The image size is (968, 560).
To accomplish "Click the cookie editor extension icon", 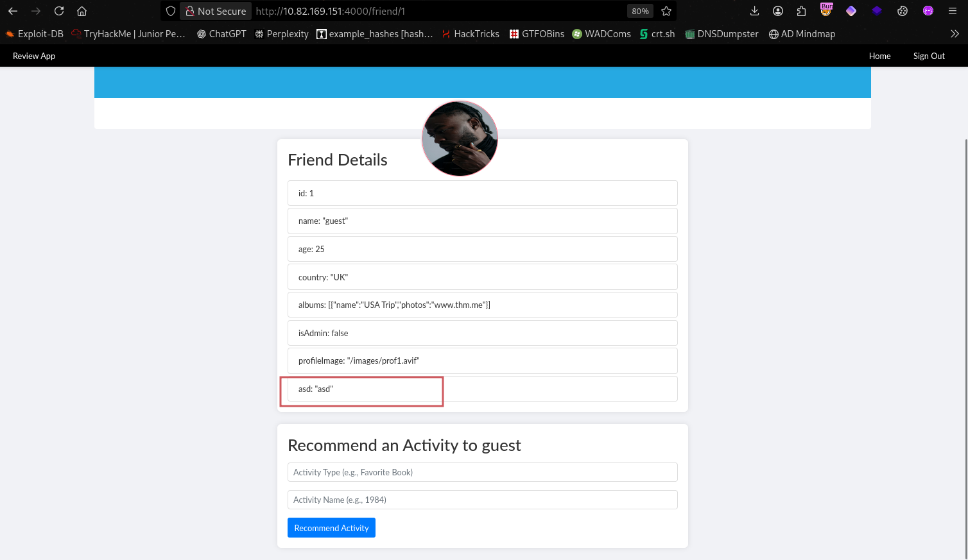I will pyautogui.click(x=903, y=11).
